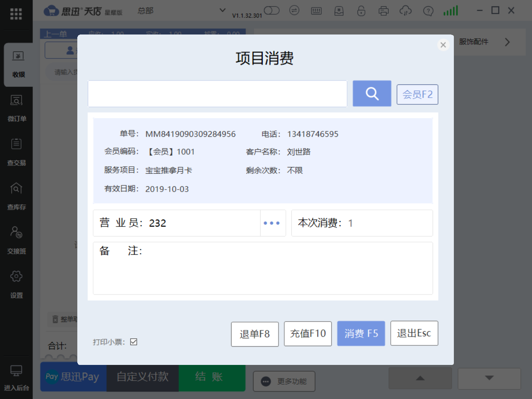The width and height of the screenshot is (532, 399).
Task: Switch to the 收银 tab
Action: tap(16, 64)
